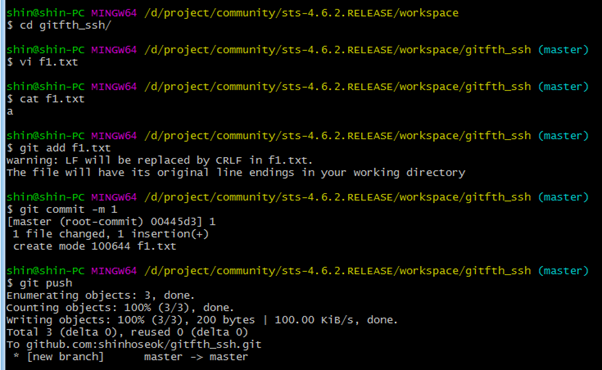602x370 pixels.
Task: Click the 'Writing objects: 100% (3/3), 200 bytes' line
Action: point(202,320)
